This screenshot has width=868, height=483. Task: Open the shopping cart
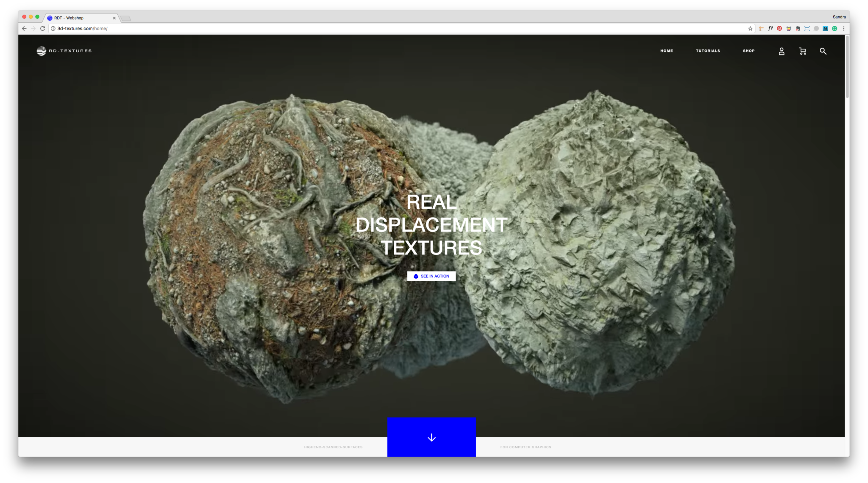802,51
